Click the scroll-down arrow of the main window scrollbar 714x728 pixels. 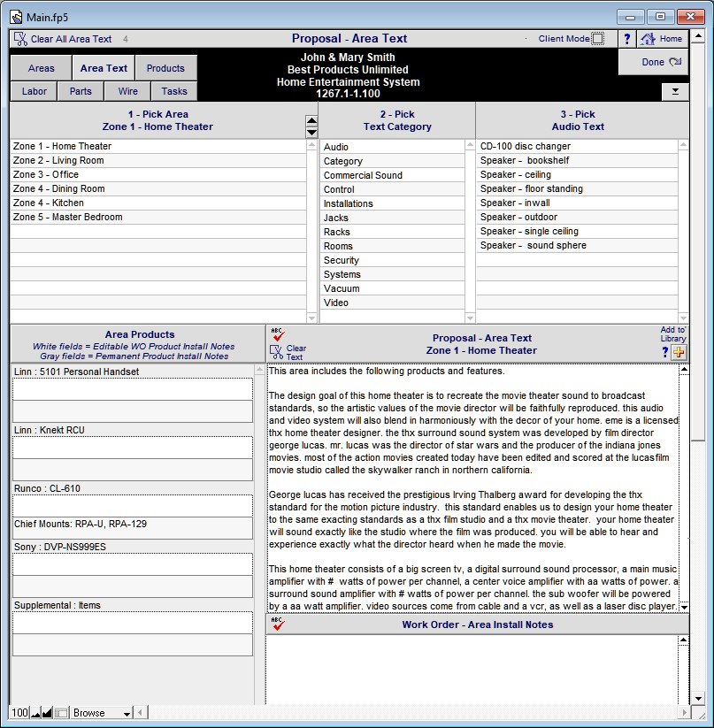pyautogui.click(x=698, y=698)
